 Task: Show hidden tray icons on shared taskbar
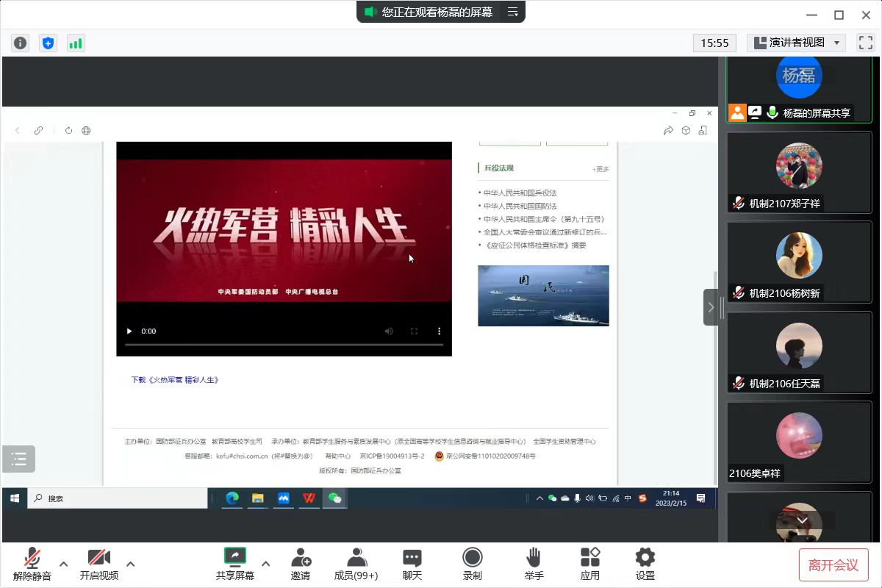pos(539,498)
